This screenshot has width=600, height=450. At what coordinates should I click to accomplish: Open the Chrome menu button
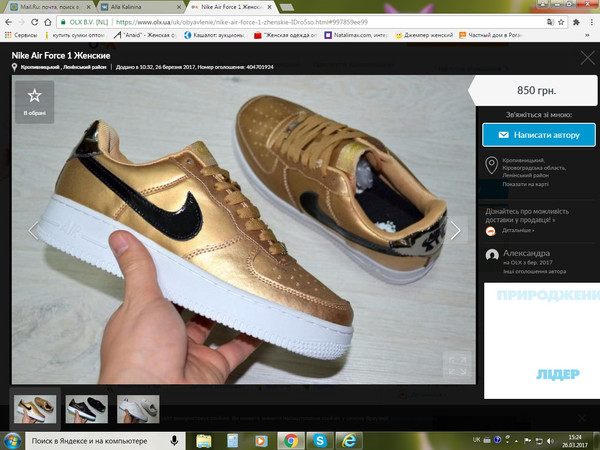coord(592,22)
